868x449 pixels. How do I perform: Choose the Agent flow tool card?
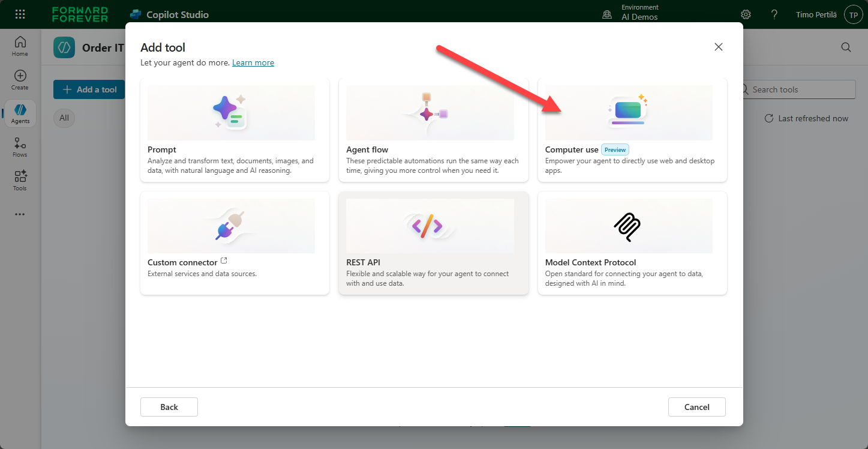pyautogui.click(x=433, y=130)
